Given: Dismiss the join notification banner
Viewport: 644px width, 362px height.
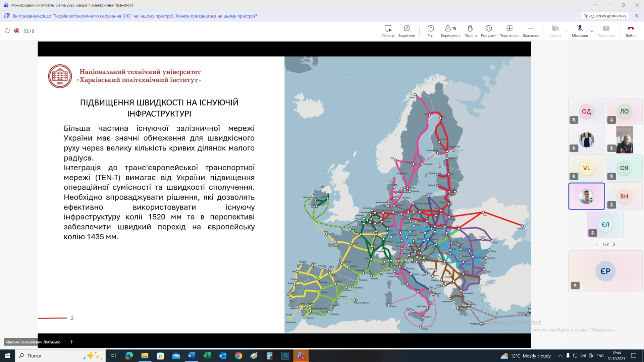Looking at the screenshot, I should tap(636, 16).
